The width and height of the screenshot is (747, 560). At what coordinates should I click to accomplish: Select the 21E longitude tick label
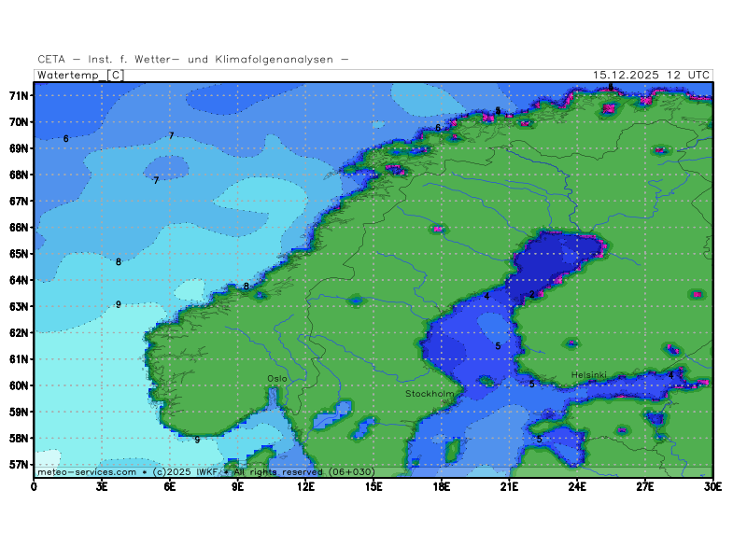pos(509,485)
